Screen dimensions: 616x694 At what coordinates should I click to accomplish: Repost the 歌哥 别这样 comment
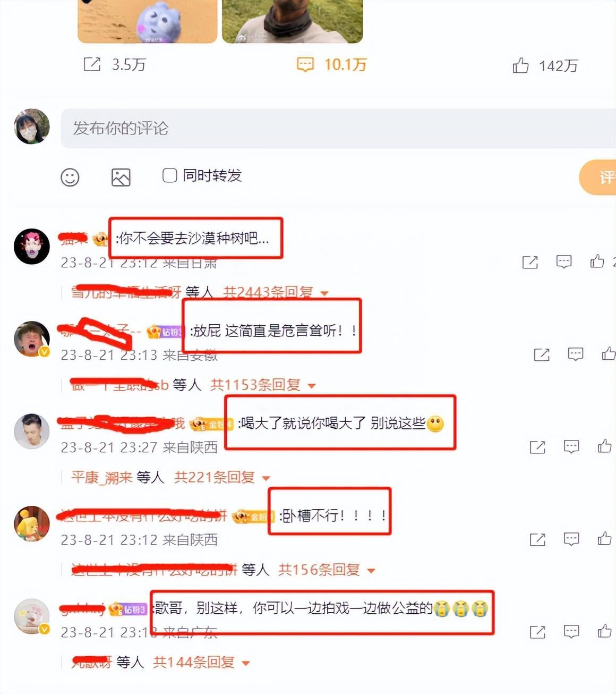click(537, 632)
